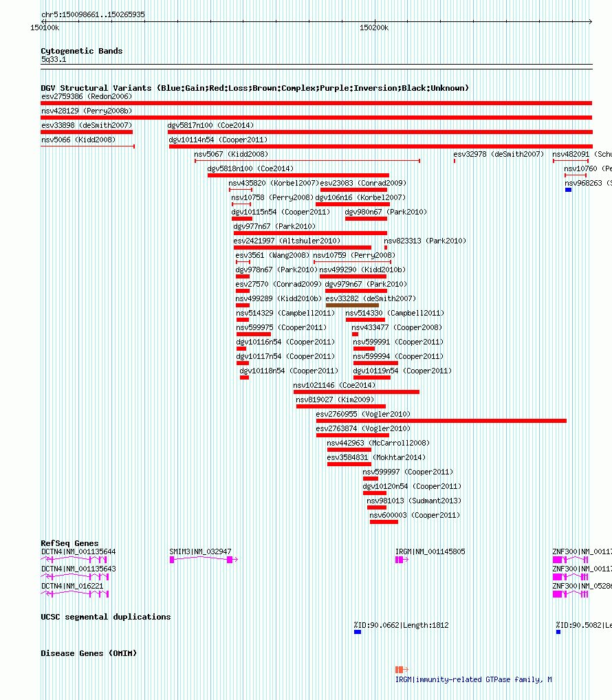Open esv23083 (Conrad2009) variant

[363, 183]
